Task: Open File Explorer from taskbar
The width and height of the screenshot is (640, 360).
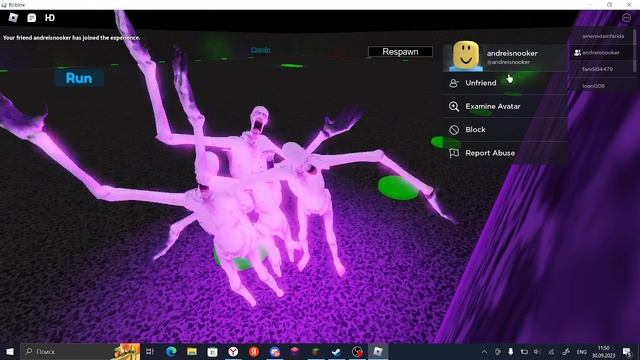Action: [x=192, y=351]
